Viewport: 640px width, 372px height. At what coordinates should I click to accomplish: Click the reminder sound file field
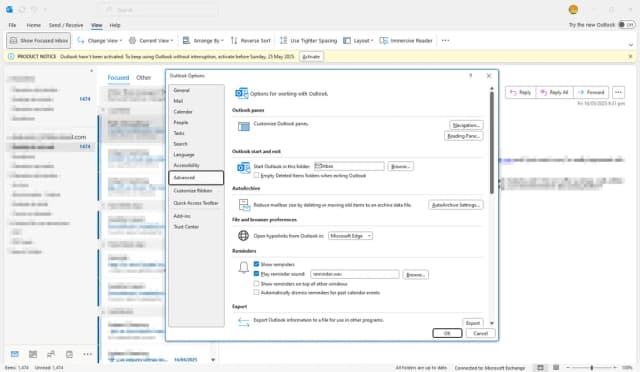[355, 274]
